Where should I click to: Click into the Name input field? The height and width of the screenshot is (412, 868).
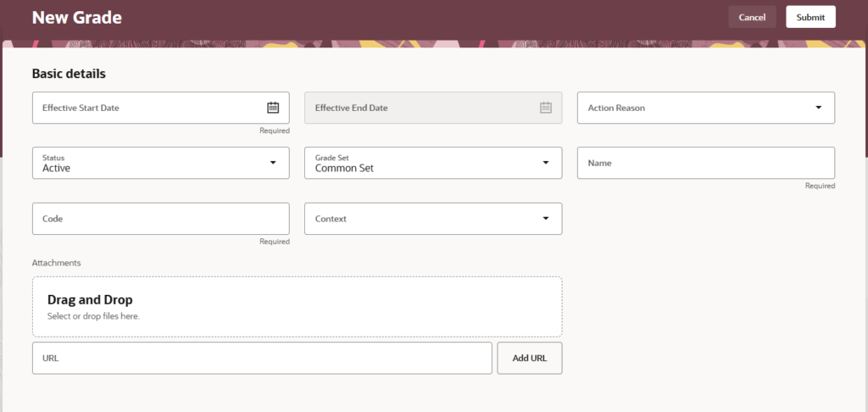[x=705, y=163]
